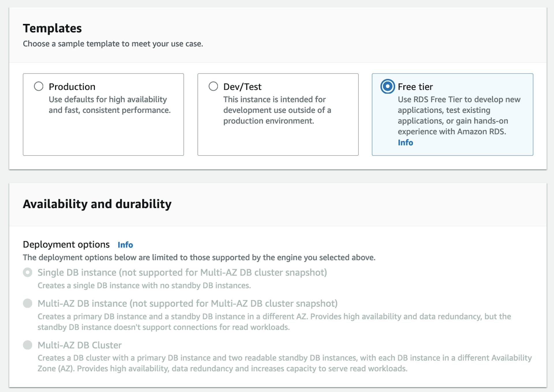Click the deployment options limitation notice text
Screen dimensions: 554x392
tap(199, 257)
